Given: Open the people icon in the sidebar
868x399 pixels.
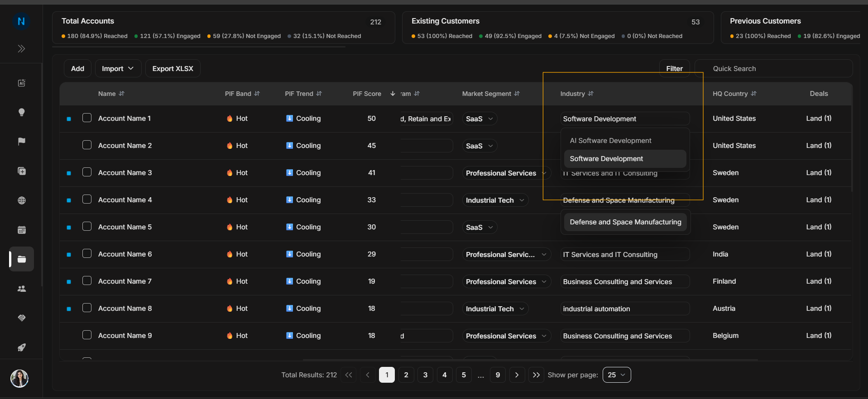Looking at the screenshot, I should [x=21, y=289].
